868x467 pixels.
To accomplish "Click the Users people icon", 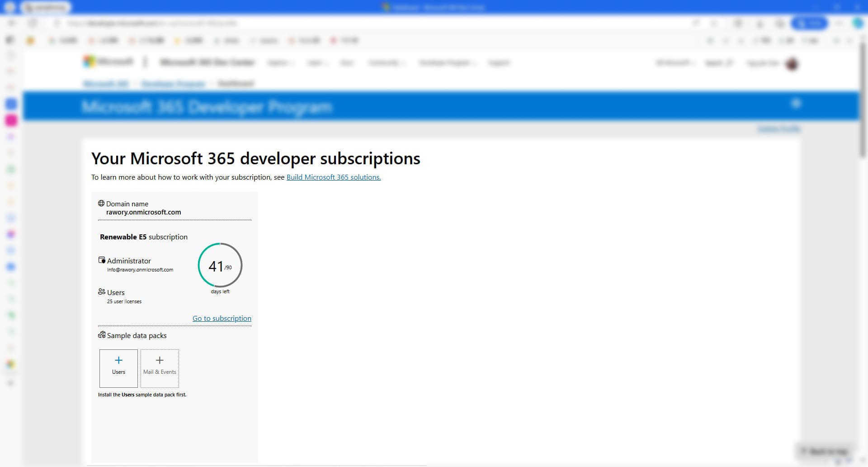I will pyautogui.click(x=102, y=292).
